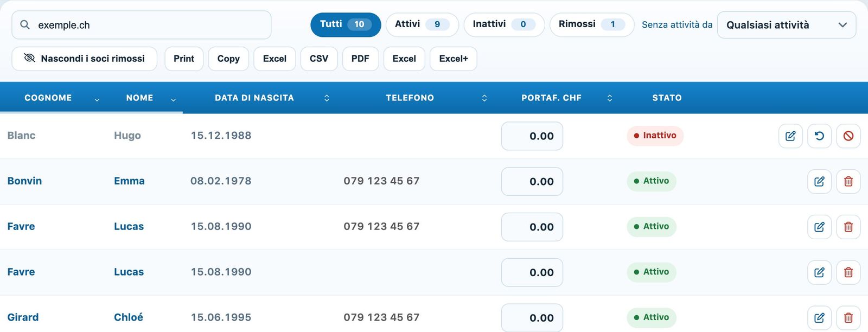Click the wallet field of the Favre row with a phone number
The image size is (868, 332).
[532, 227]
